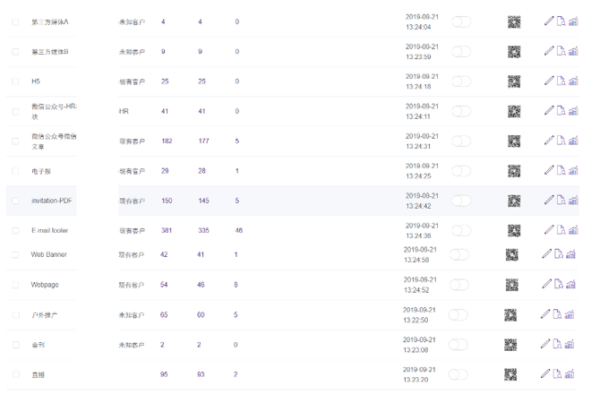
Task: Open document icon in HR customer-type row
Action: 561,111
